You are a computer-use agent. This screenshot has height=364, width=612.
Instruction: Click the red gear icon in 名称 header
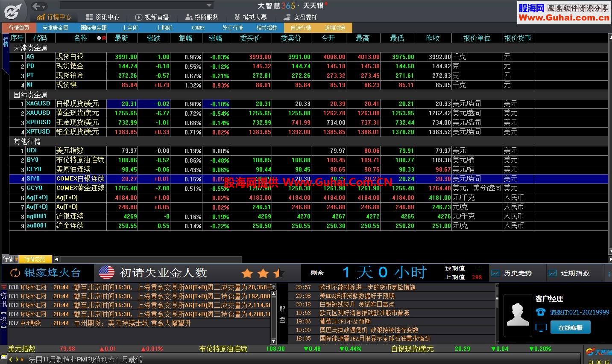coord(104,38)
